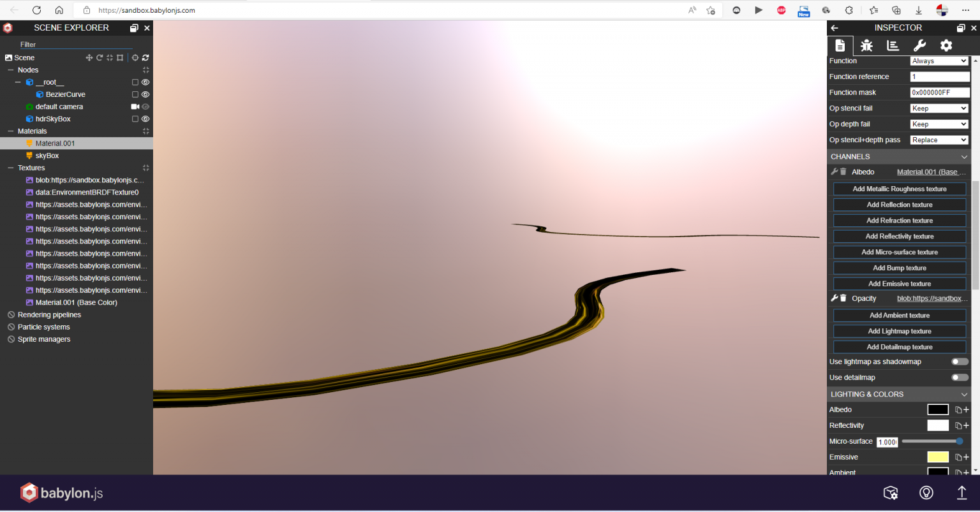The height and width of the screenshot is (512, 980).
Task: Toggle 'Use lightmap as shadowmap' switch
Action: [960, 362]
